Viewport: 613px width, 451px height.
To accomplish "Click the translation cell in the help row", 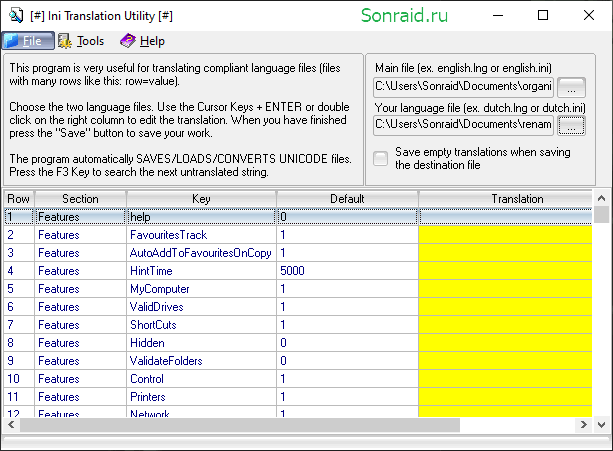I will (x=505, y=217).
